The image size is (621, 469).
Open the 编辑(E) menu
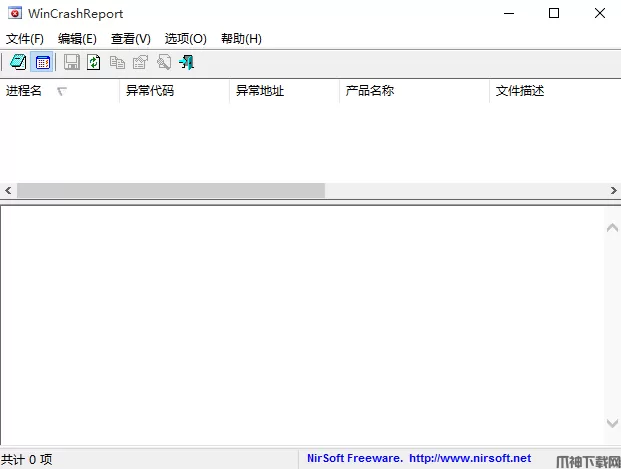[77, 39]
